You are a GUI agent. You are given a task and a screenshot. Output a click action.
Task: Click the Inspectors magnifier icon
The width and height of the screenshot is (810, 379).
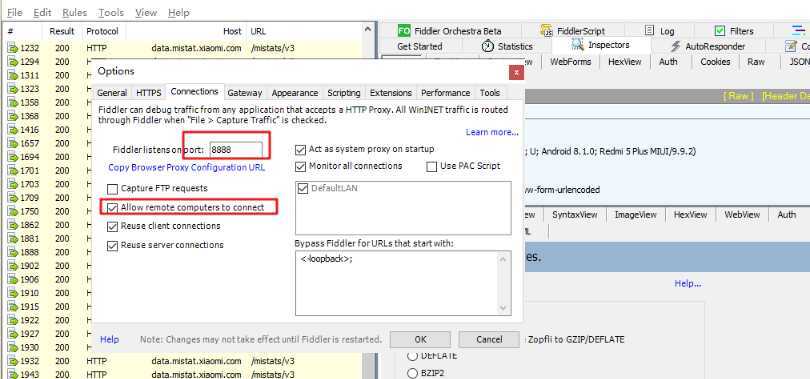pos(578,45)
